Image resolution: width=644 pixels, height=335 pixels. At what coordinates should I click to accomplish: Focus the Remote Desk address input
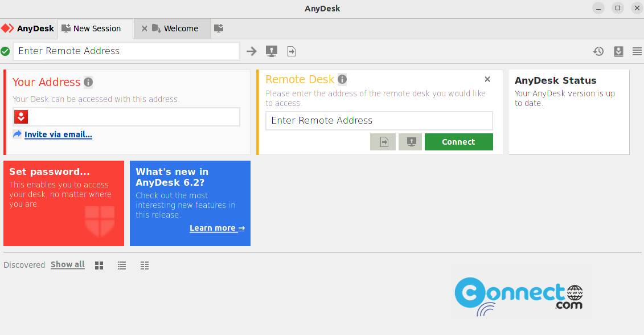click(x=379, y=120)
